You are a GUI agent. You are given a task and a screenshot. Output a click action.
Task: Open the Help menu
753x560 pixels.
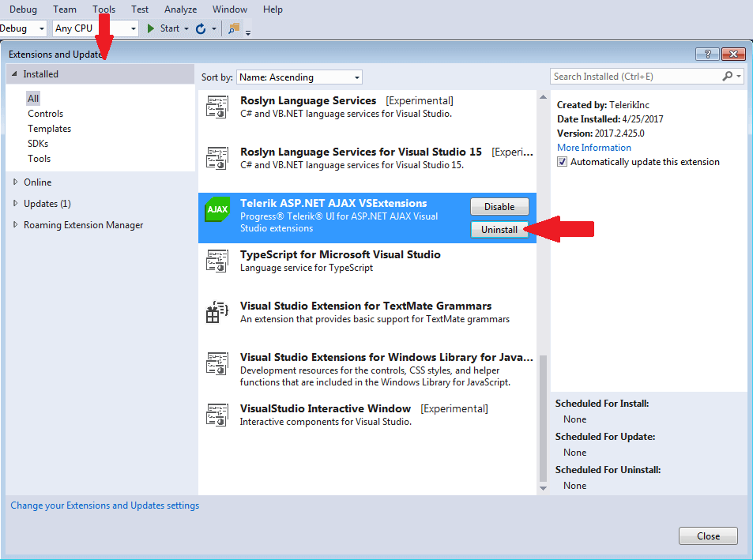[273, 9]
